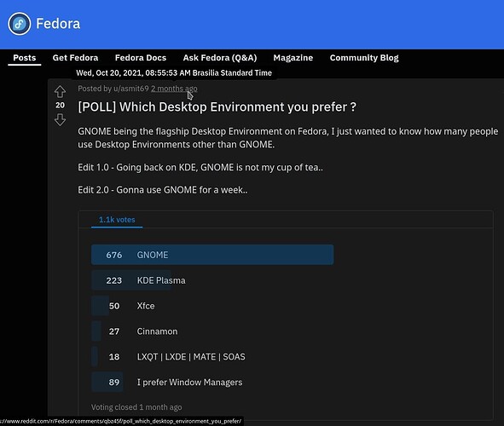Click the Cinnamon poll option
Viewport: 504px width, 426px height.
[157, 331]
